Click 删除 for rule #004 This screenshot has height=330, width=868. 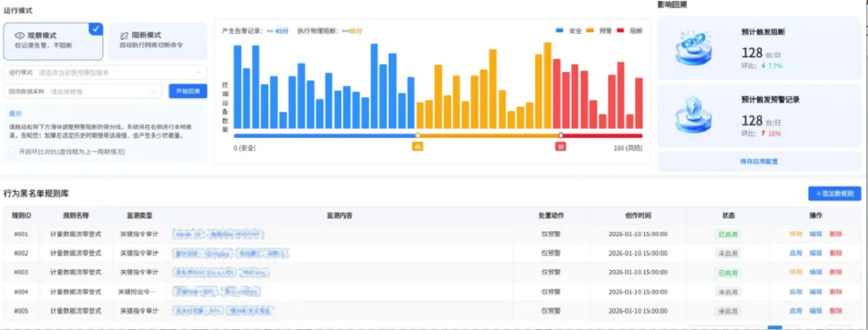(x=835, y=292)
